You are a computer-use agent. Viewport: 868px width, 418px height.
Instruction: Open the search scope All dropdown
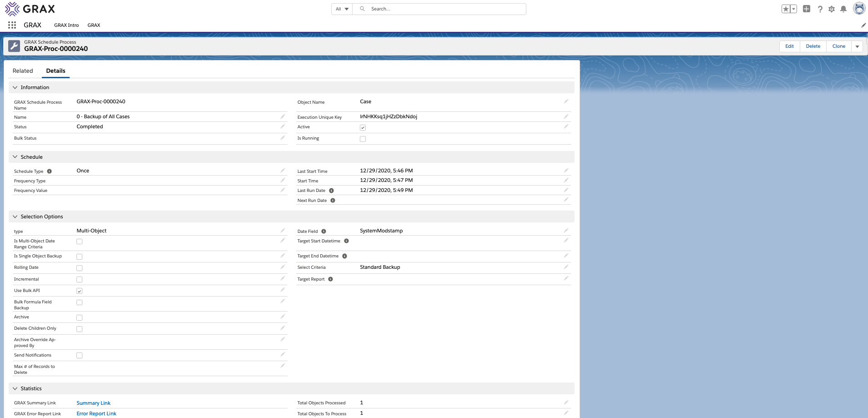click(x=342, y=9)
